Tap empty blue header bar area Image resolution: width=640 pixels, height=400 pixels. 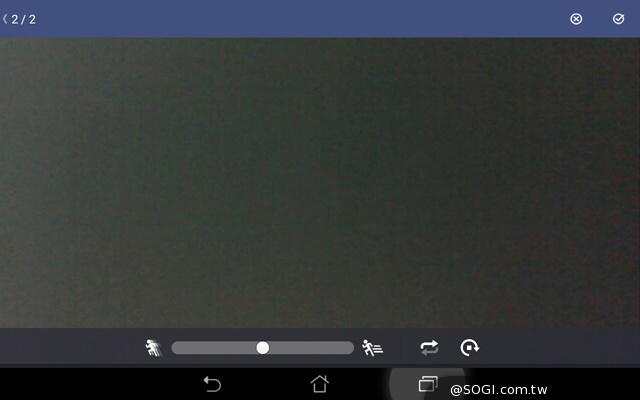300,19
